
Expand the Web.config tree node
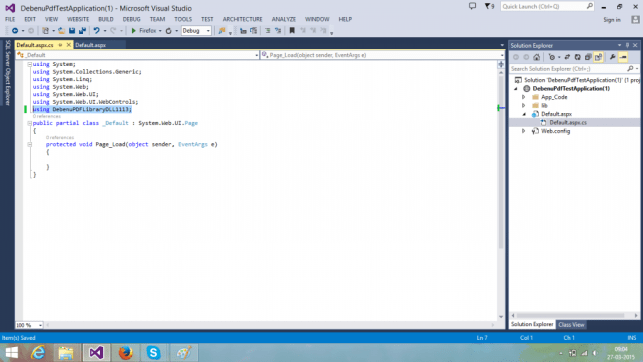point(524,131)
